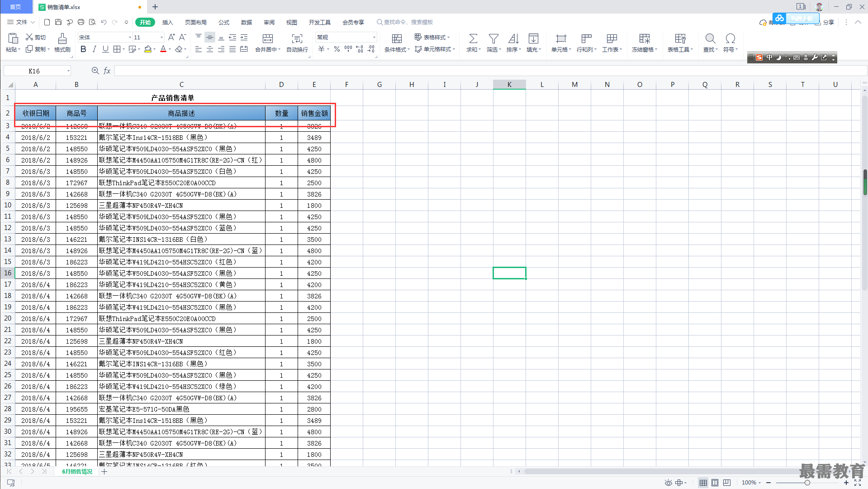
Task: Toggle align text right
Action: 221,49
